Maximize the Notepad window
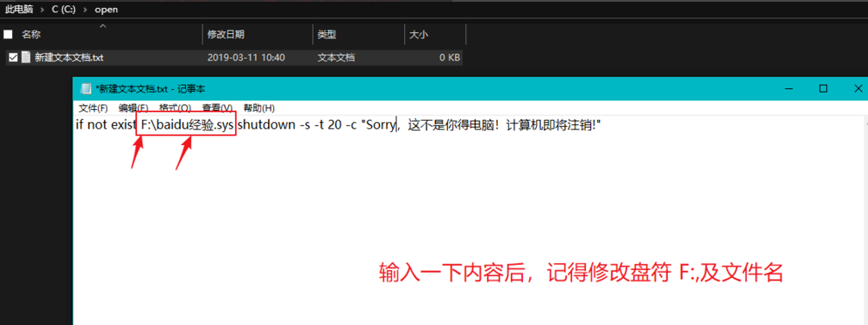The height and width of the screenshot is (325, 868). pos(823,88)
